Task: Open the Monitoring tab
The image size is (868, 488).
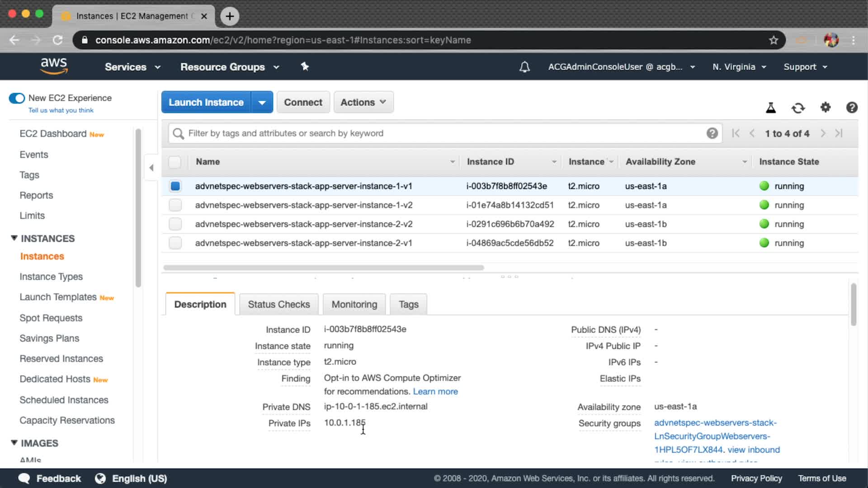Action: click(354, 305)
